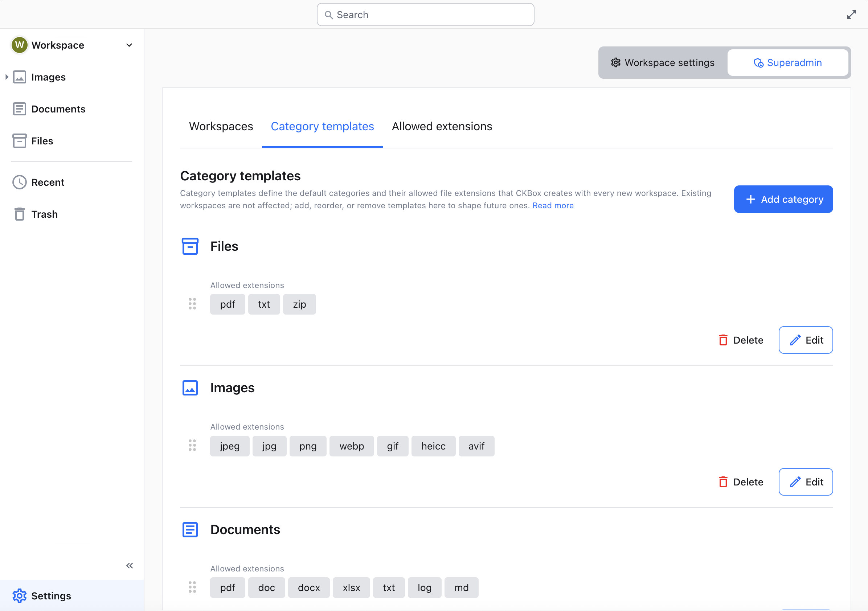This screenshot has height=611, width=868.
Task: Click the md extension tag
Action: pos(462,587)
